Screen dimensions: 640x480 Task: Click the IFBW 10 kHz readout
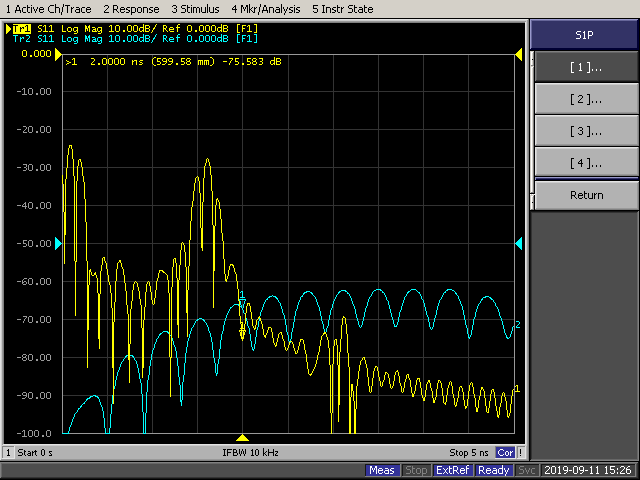250,453
